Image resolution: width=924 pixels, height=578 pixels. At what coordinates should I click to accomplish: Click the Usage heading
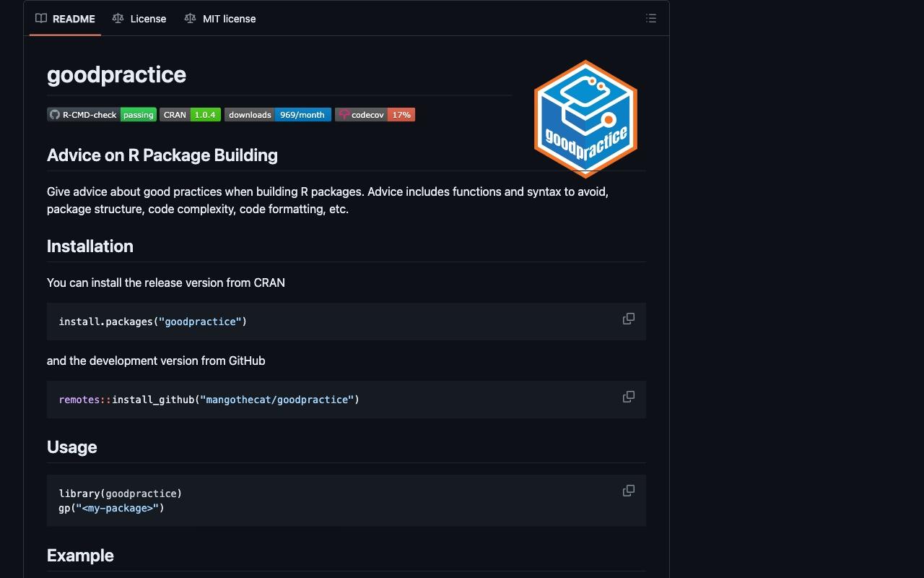point(72,447)
